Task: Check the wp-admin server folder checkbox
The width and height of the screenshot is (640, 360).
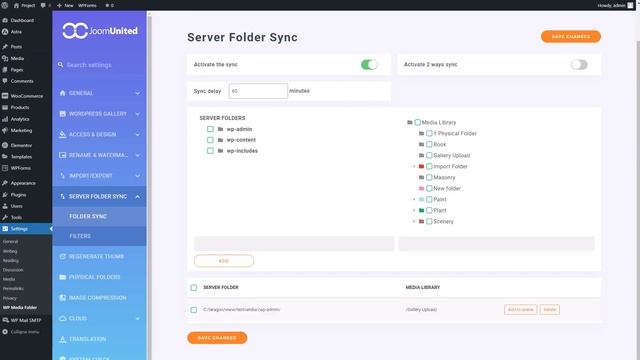Action: (210, 129)
